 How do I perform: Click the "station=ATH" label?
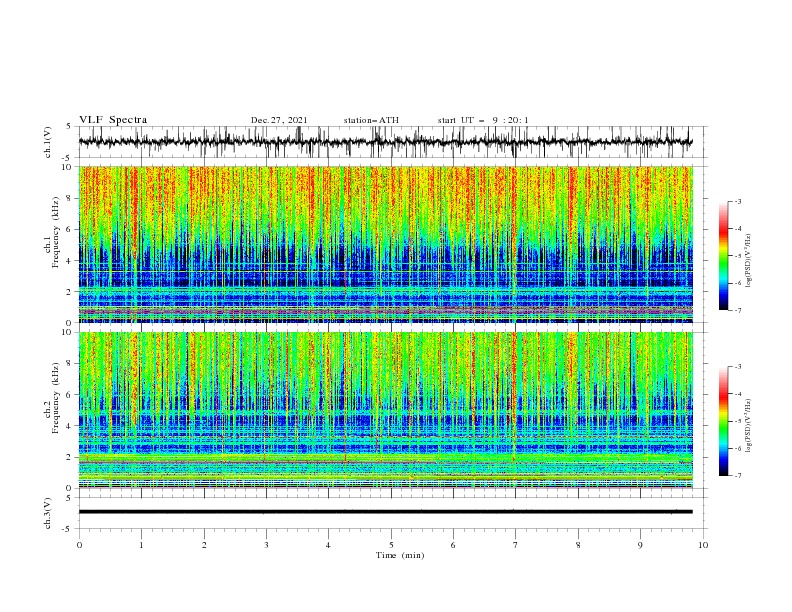pos(371,120)
